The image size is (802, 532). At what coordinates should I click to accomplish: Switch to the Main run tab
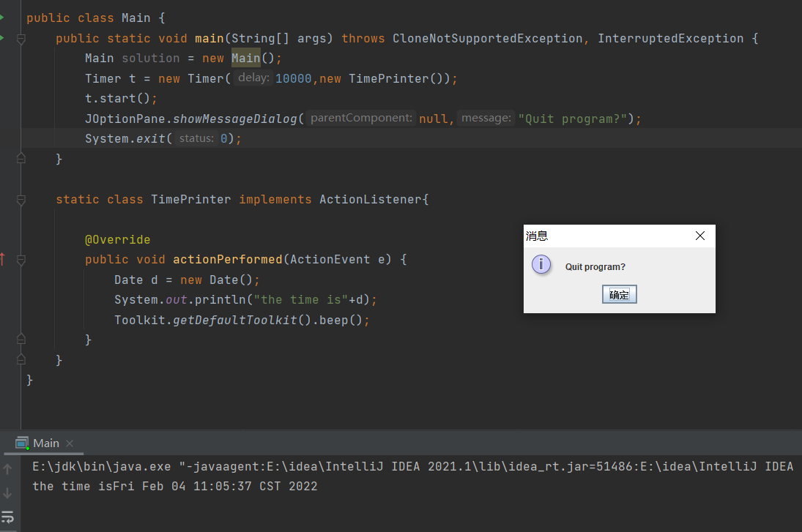pyautogui.click(x=46, y=443)
